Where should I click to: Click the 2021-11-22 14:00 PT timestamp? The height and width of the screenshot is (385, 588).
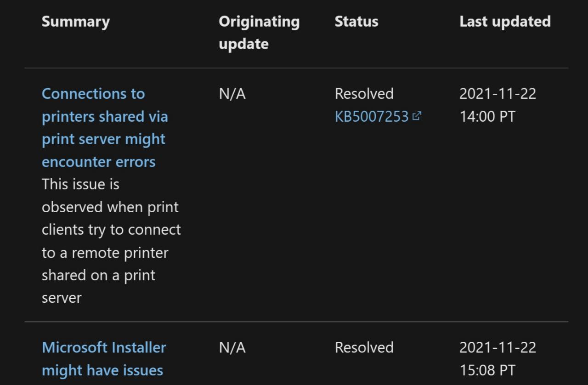coord(498,105)
